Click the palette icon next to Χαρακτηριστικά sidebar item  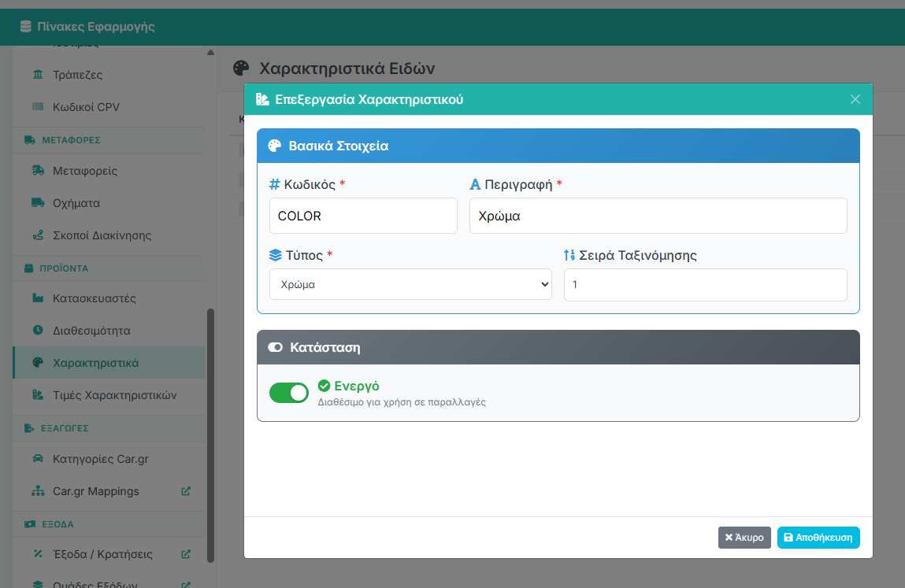[x=38, y=362]
